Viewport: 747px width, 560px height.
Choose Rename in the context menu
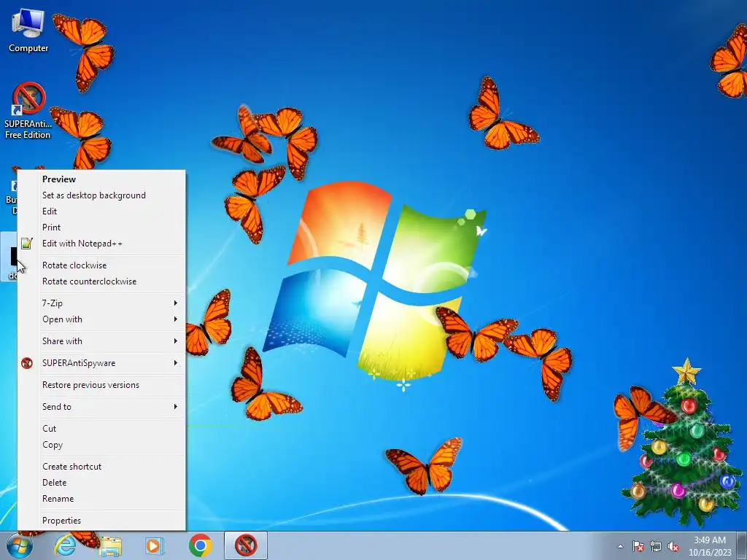[101, 499]
